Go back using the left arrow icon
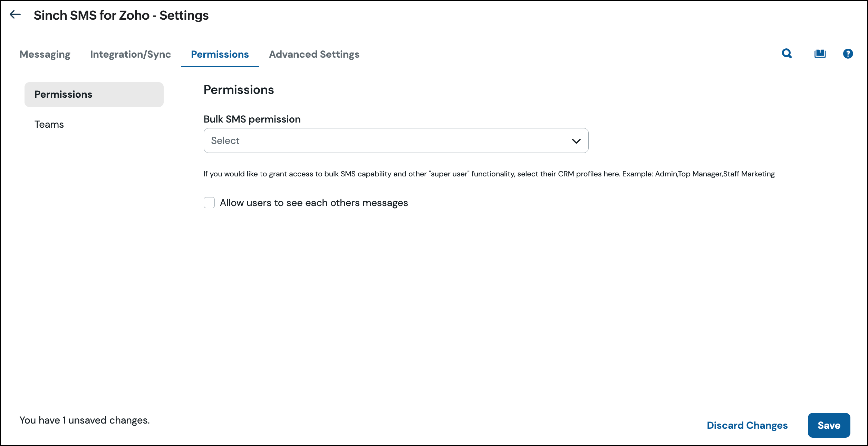 point(15,14)
